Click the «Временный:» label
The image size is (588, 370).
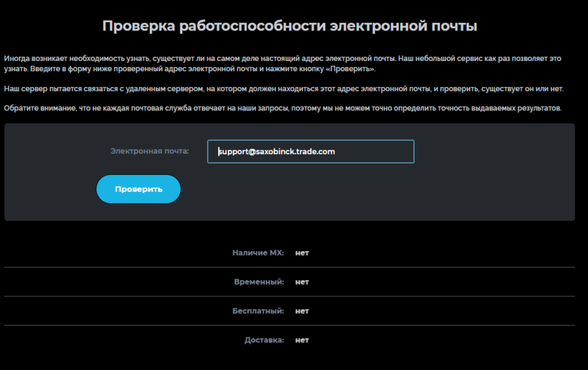click(x=259, y=282)
